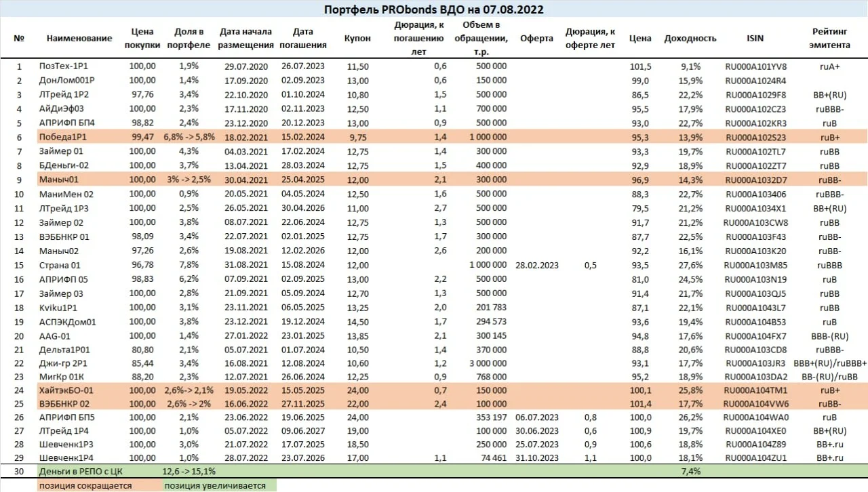Viewport: 868px width, 492px height.
Task: Click the highlighted 'ВЭББНКР 02' name cell
Action: point(64,405)
